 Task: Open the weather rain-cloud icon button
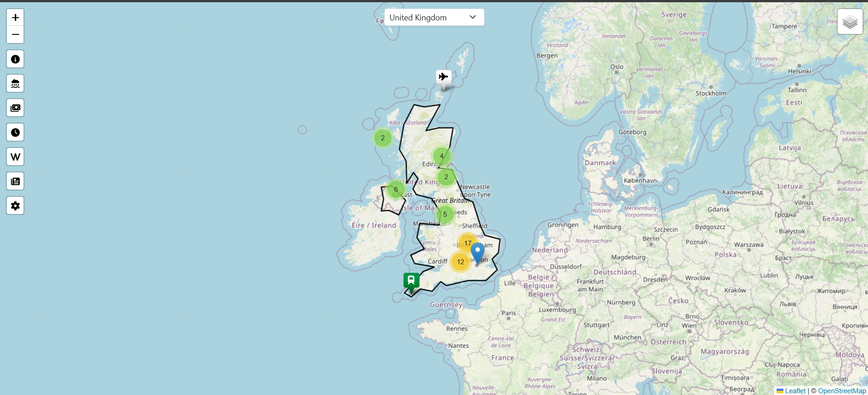(x=15, y=84)
